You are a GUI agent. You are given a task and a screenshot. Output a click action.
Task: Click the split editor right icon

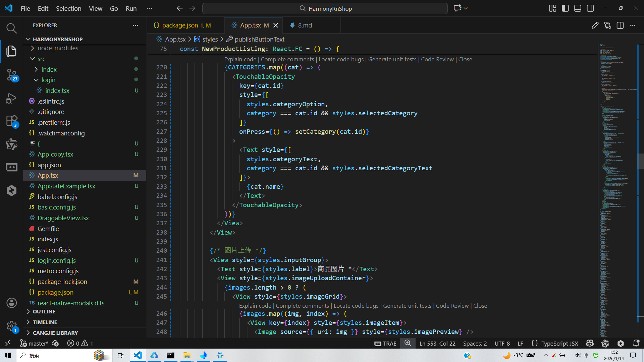click(620, 25)
